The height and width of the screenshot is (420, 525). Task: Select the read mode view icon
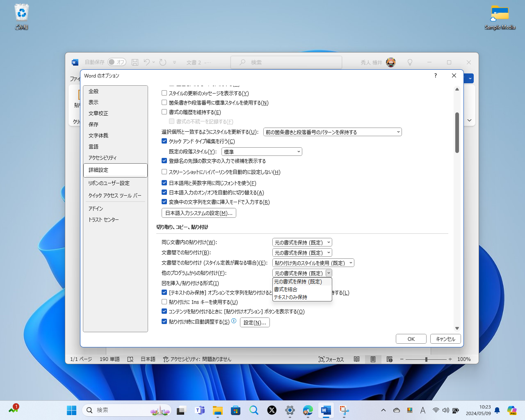point(357,359)
